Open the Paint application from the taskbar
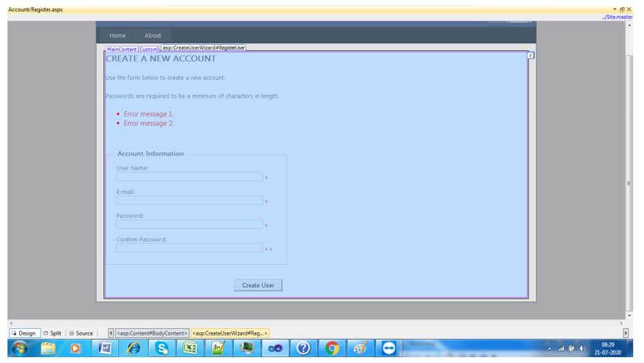 [360, 349]
